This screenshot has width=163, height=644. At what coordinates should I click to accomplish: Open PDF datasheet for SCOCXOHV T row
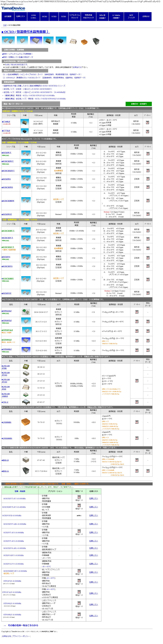tap(148, 231)
